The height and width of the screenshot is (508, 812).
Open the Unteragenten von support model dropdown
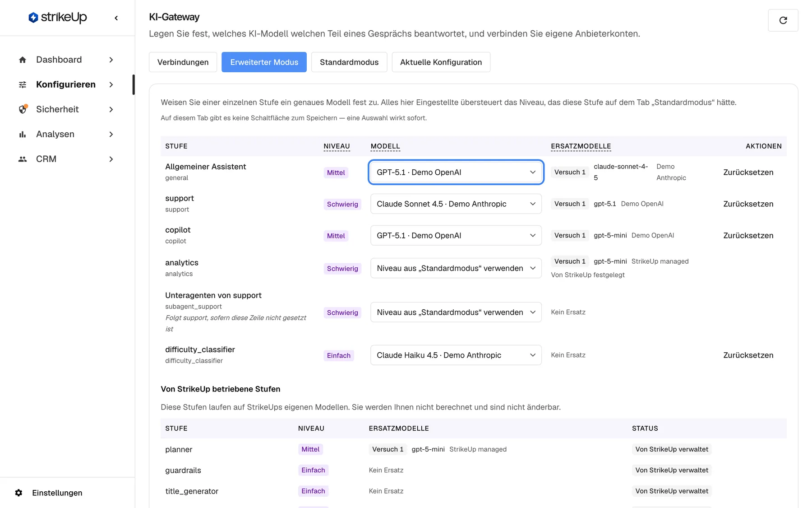tap(456, 312)
